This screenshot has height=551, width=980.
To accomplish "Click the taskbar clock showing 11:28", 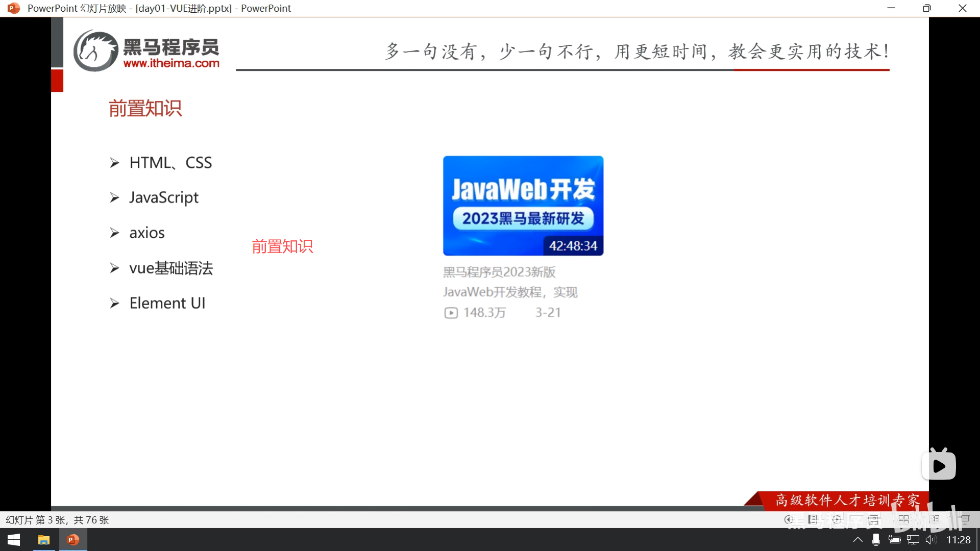I will point(959,540).
